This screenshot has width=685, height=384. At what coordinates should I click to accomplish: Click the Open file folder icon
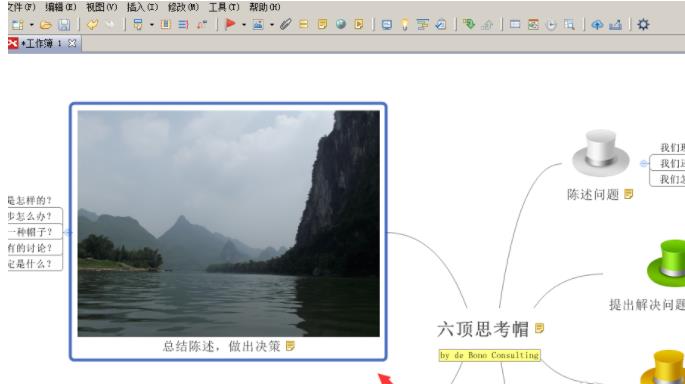[46, 25]
